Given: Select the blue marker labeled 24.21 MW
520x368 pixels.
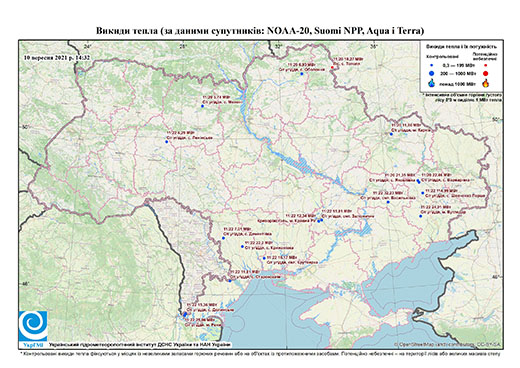Looking at the screenshot, I should [420, 216].
